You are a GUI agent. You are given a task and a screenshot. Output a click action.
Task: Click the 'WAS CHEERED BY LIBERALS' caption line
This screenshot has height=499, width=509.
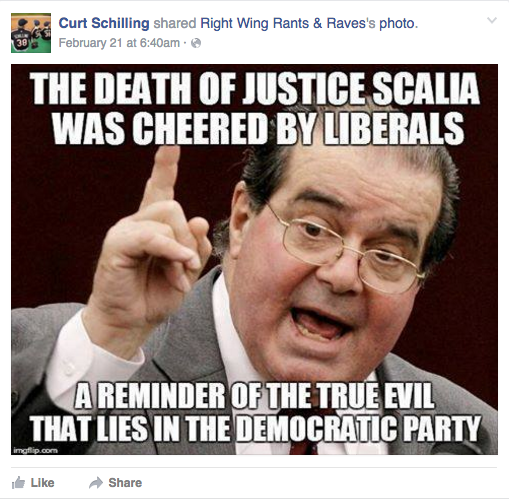click(258, 128)
